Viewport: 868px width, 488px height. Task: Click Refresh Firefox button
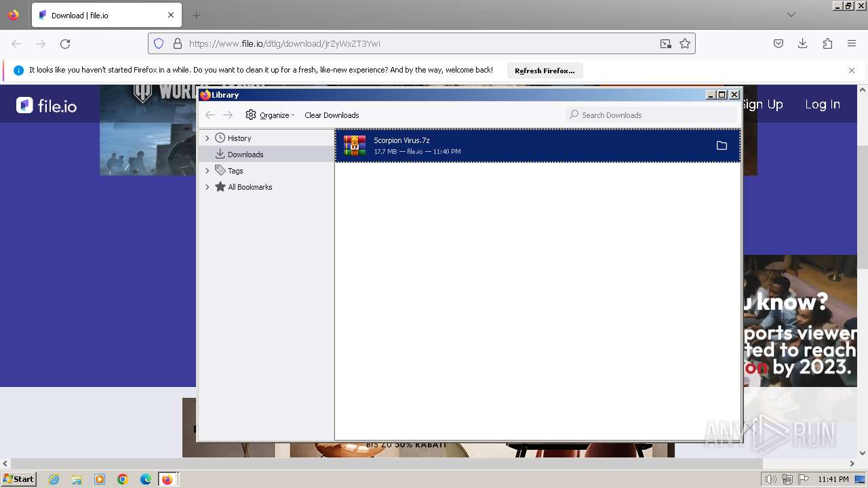[x=545, y=70]
